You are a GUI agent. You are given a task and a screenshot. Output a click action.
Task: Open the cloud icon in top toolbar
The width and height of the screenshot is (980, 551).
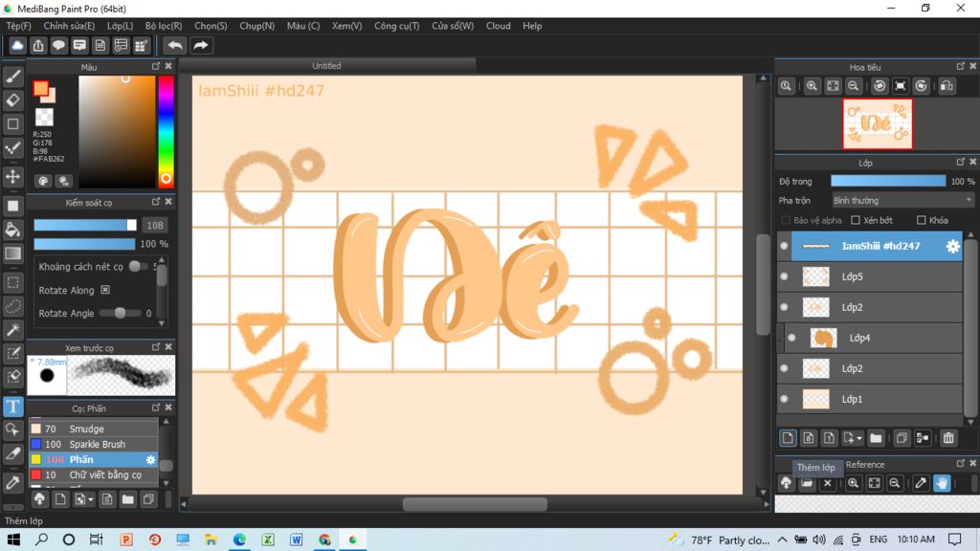tap(17, 45)
